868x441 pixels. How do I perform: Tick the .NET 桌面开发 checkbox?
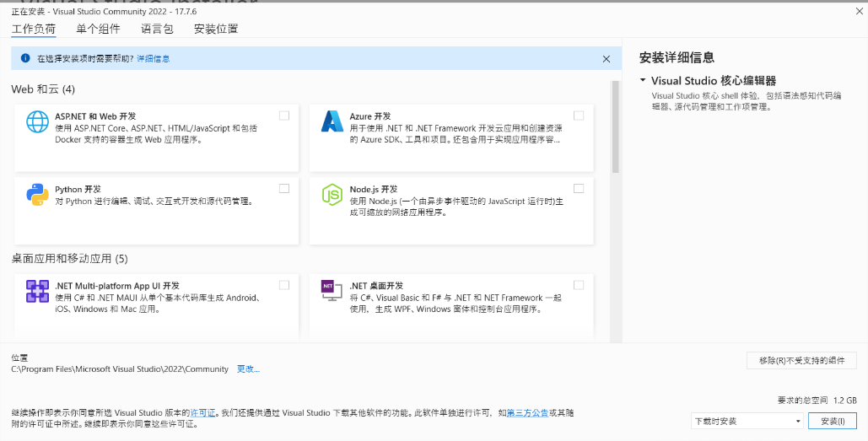(x=579, y=285)
